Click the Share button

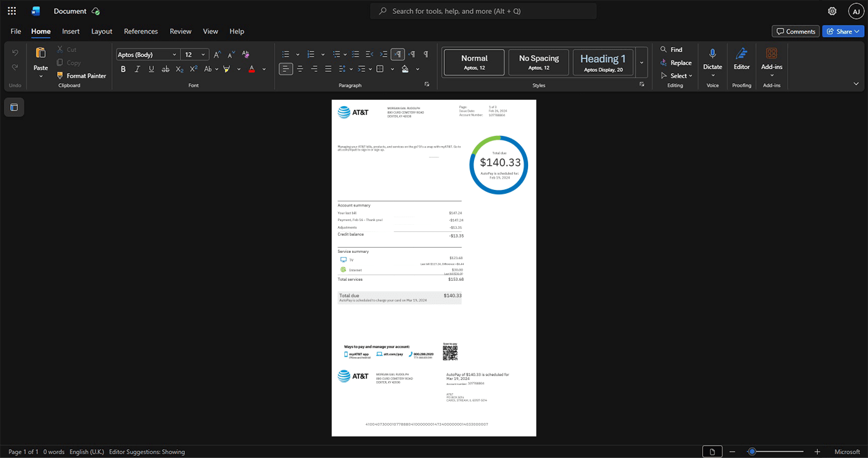tap(843, 31)
